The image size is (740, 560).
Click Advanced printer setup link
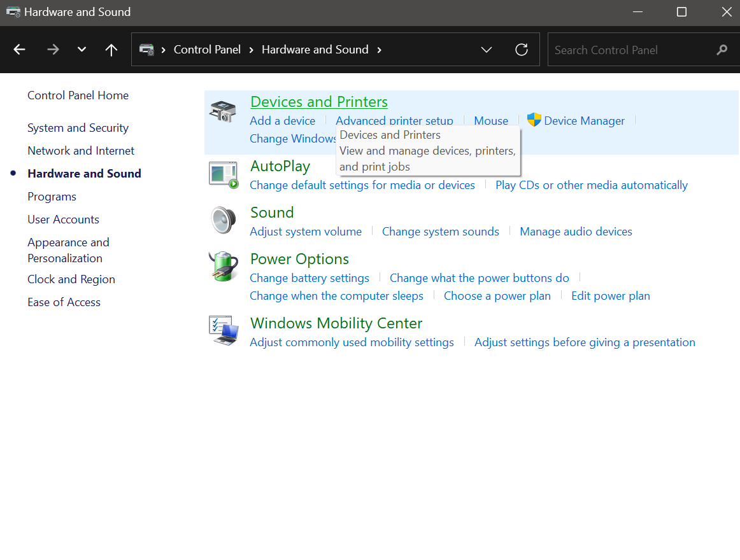394,120
